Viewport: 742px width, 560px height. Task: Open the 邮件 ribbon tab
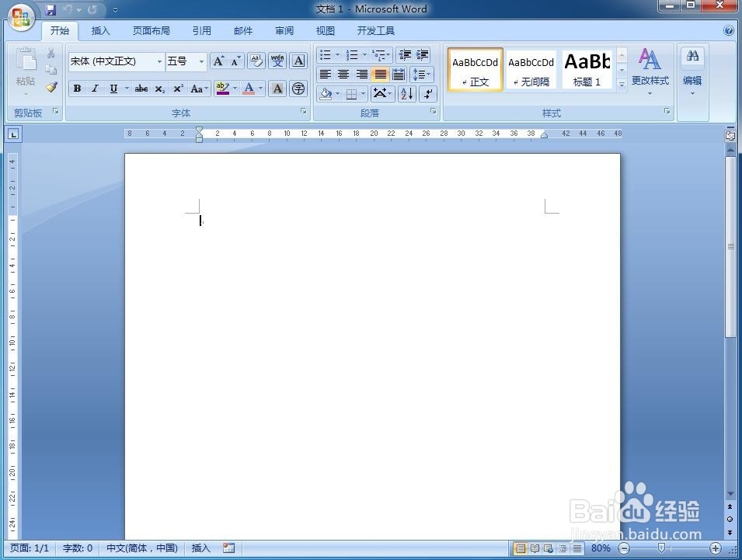[242, 31]
